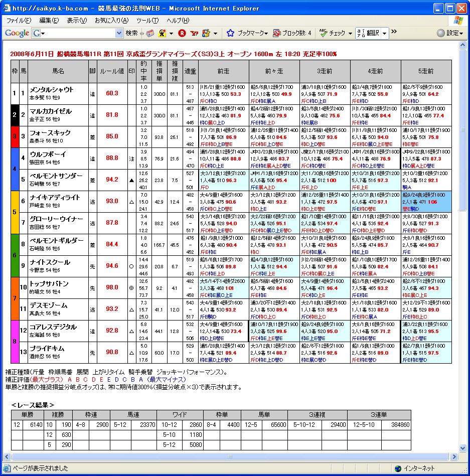The image size is (470, 476).
Task: Click horizontal scrollbar right arrow
Action: tap(454, 456)
